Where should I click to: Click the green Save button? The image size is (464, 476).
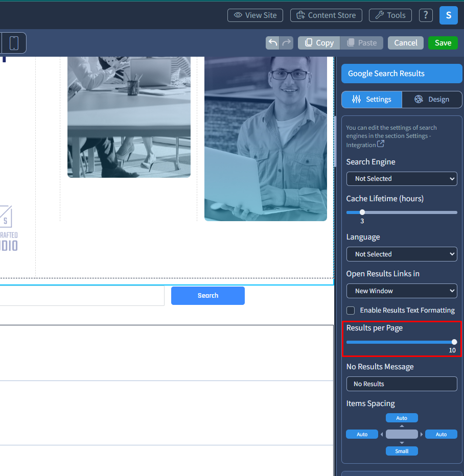tap(443, 43)
